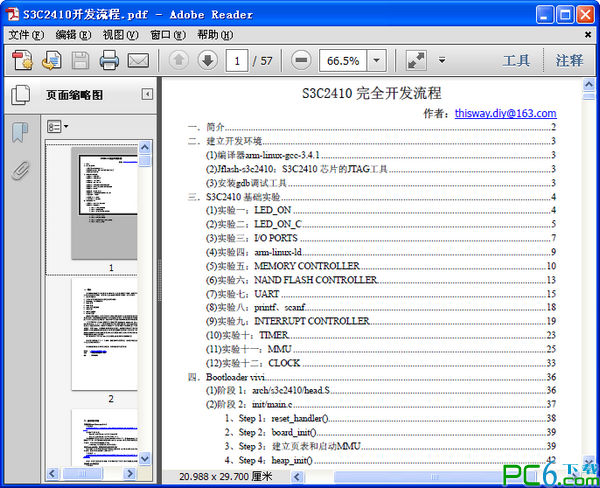Open the zoom percentage dropdown

pos(377,61)
